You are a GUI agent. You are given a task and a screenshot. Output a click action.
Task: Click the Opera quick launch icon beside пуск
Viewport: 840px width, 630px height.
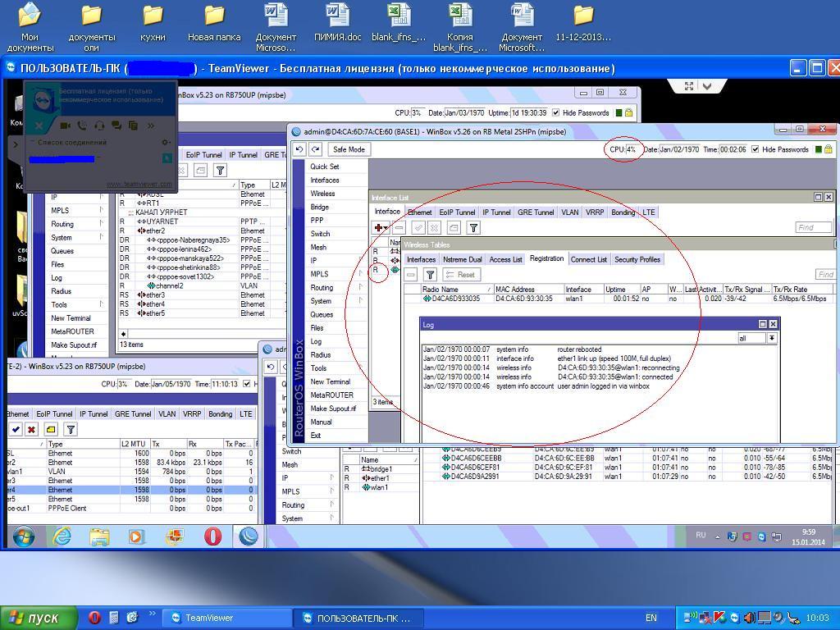[x=94, y=618]
